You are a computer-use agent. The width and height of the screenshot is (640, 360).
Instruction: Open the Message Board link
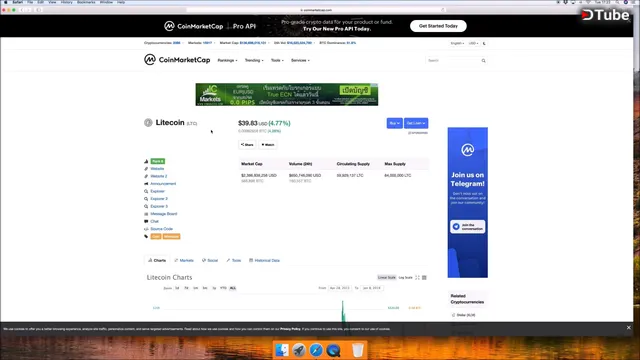(164, 214)
